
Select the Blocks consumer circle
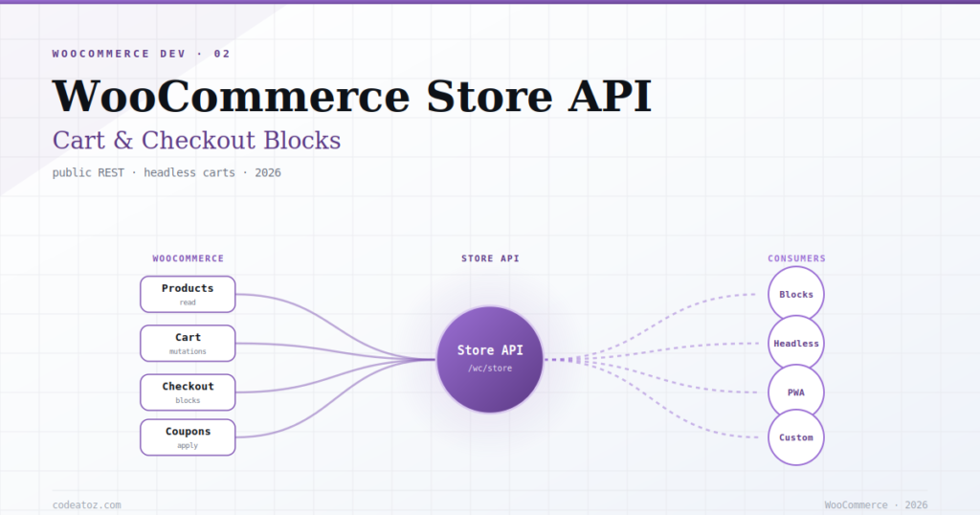(x=796, y=295)
